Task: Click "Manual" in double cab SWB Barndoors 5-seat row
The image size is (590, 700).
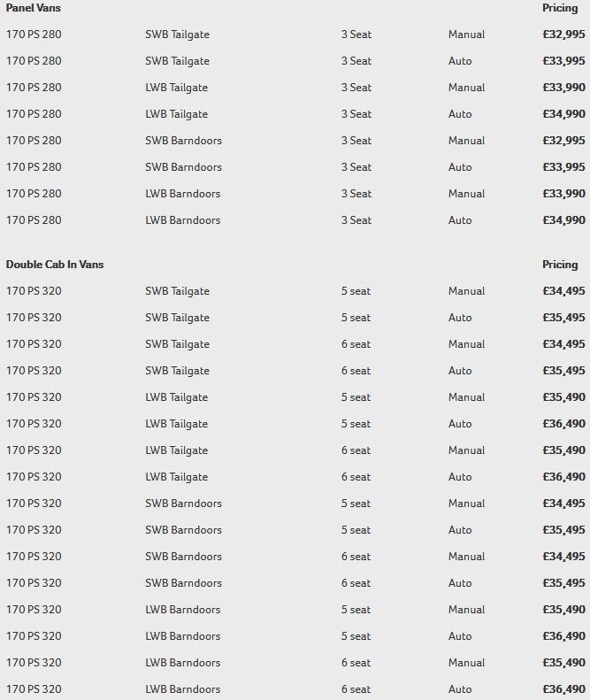Action: 466,504
